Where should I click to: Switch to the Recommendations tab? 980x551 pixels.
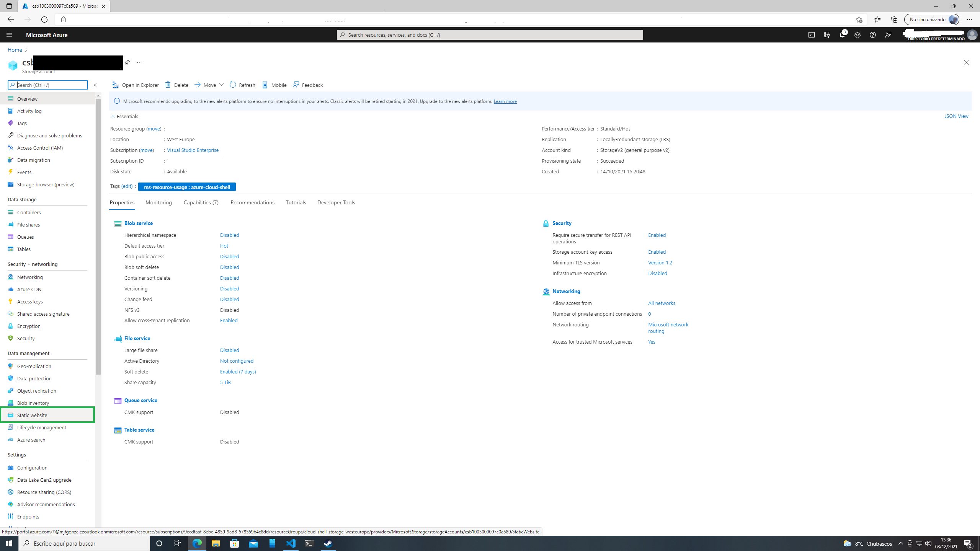pos(252,202)
